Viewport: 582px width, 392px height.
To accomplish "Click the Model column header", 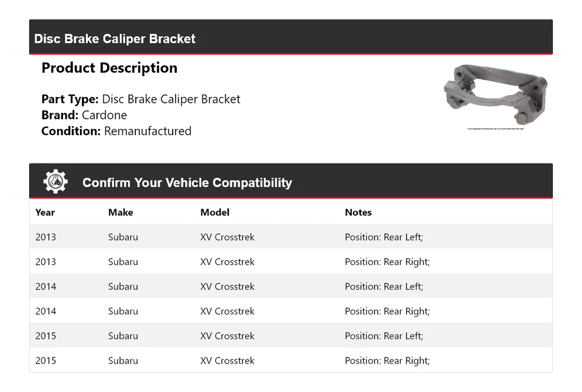I will coord(215,213).
